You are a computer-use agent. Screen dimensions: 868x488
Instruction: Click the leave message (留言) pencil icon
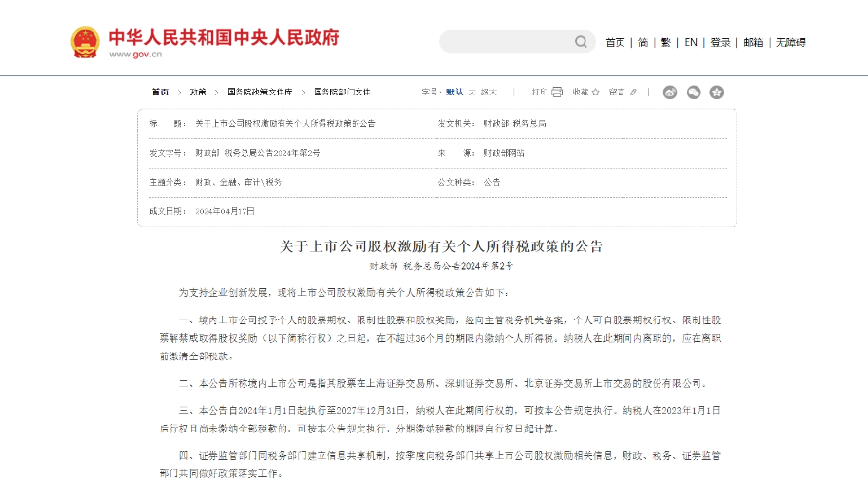click(634, 92)
